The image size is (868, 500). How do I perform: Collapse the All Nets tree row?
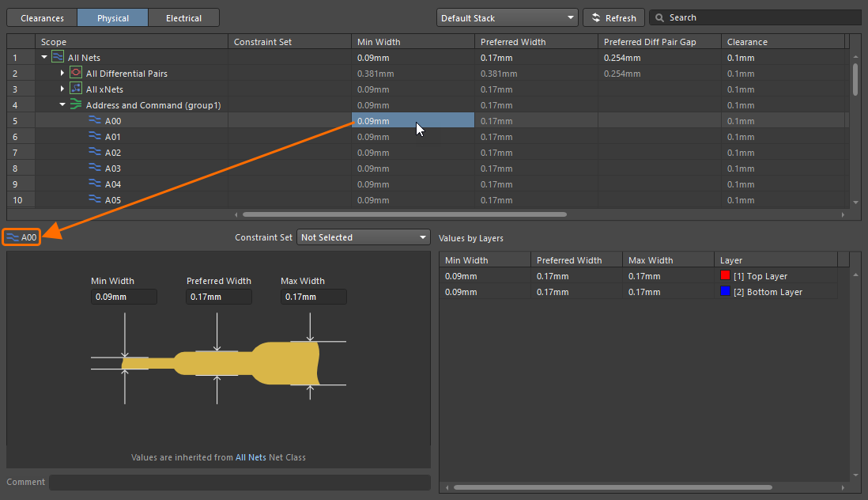pos(44,58)
